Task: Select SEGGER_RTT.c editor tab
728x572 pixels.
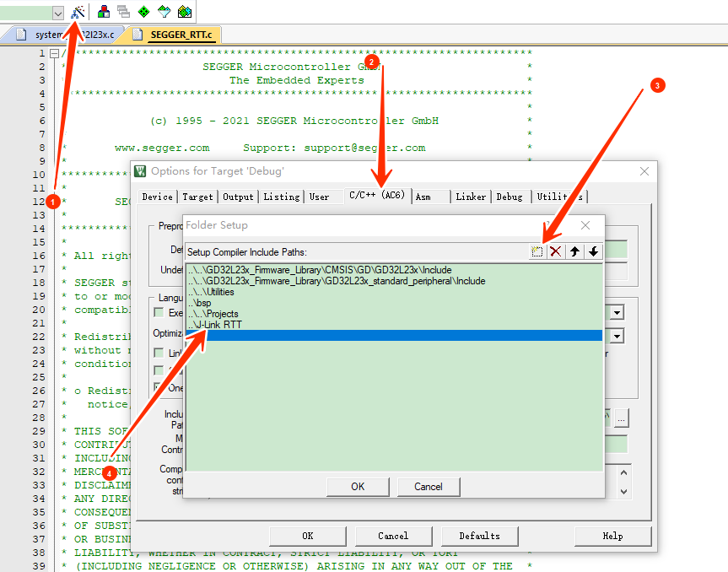Action: tap(181, 35)
